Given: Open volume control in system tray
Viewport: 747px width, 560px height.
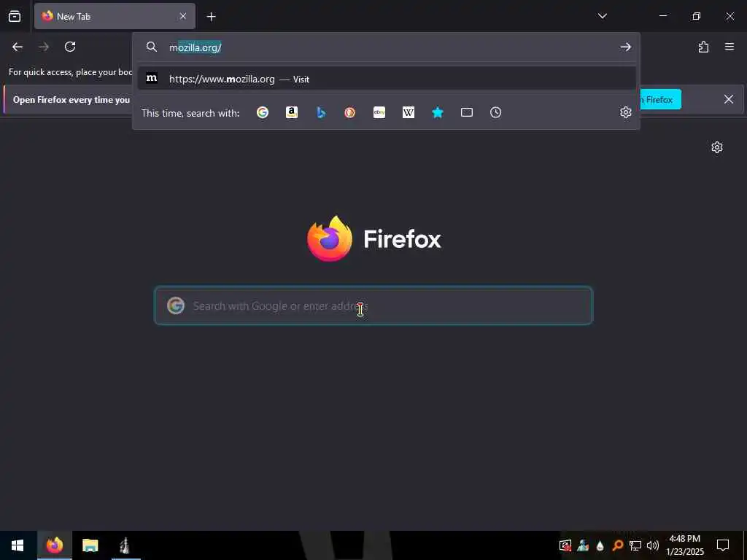Looking at the screenshot, I should 653,545.
